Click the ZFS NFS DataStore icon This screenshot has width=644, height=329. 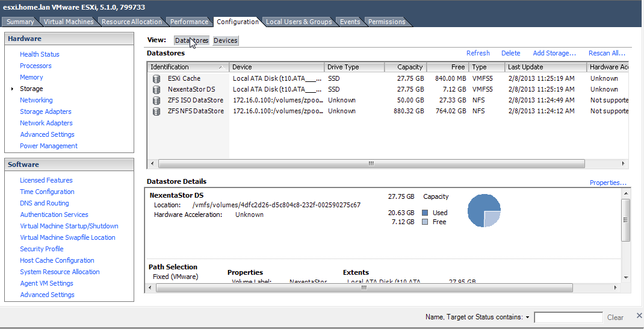point(156,111)
